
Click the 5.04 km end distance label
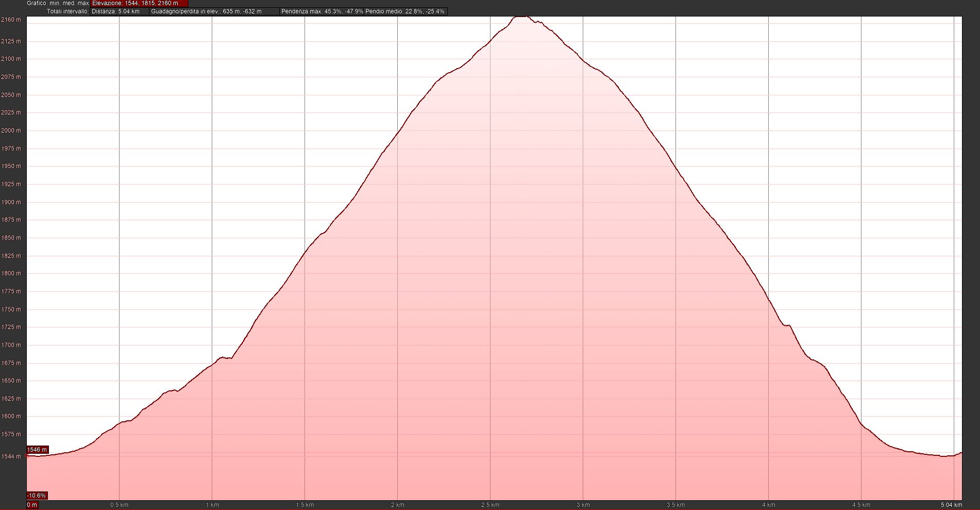[x=951, y=505]
